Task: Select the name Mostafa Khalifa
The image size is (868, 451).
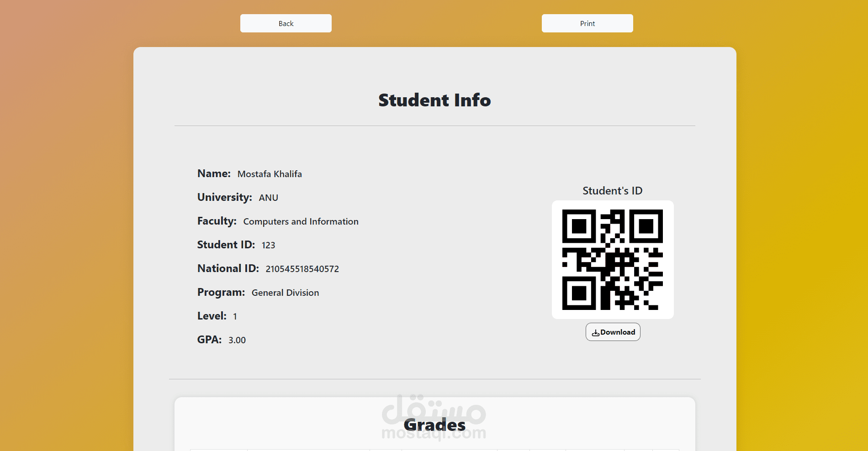Action: (270, 174)
